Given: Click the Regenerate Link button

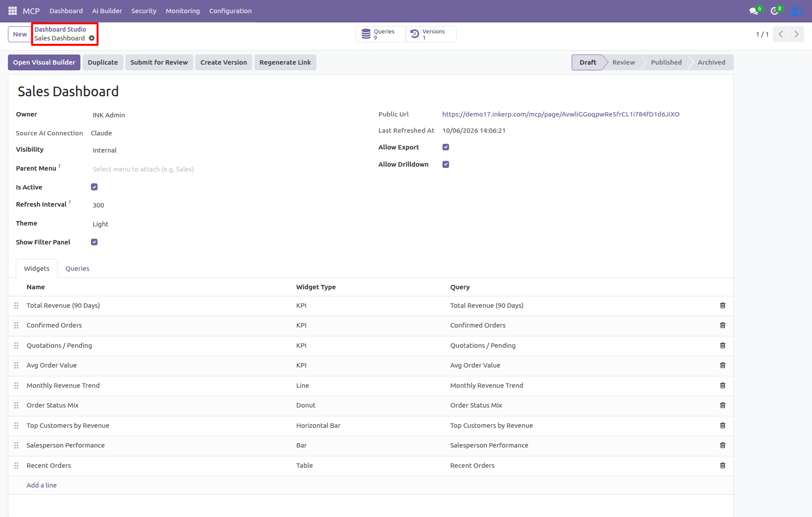Looking at the screenshot, I should click(285, 62).
